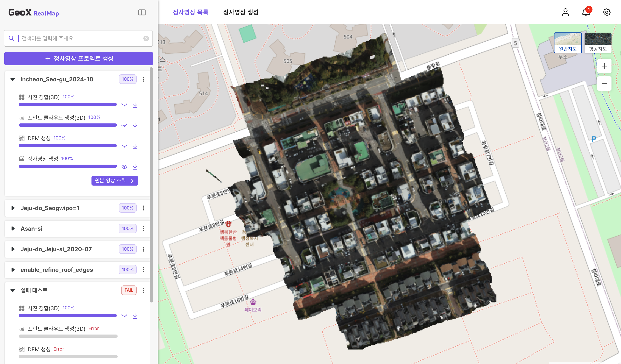Collapse the sidebar panel icon
The image size is (621, 364).
coord(142,12)
